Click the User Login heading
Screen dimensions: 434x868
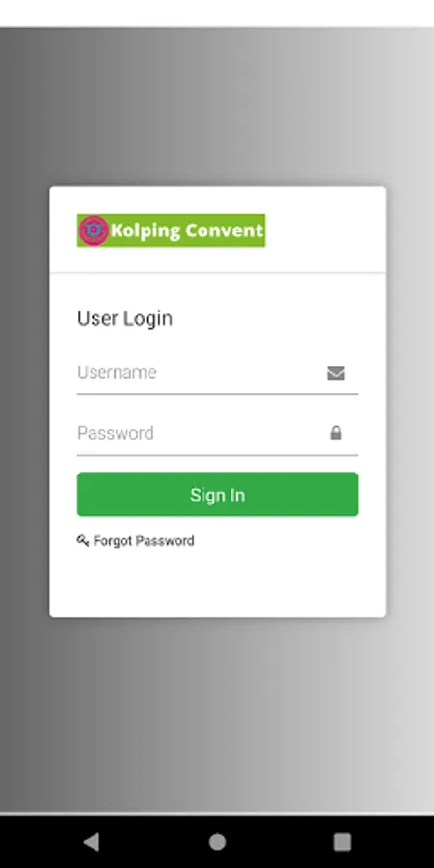(x=124, y=318)
